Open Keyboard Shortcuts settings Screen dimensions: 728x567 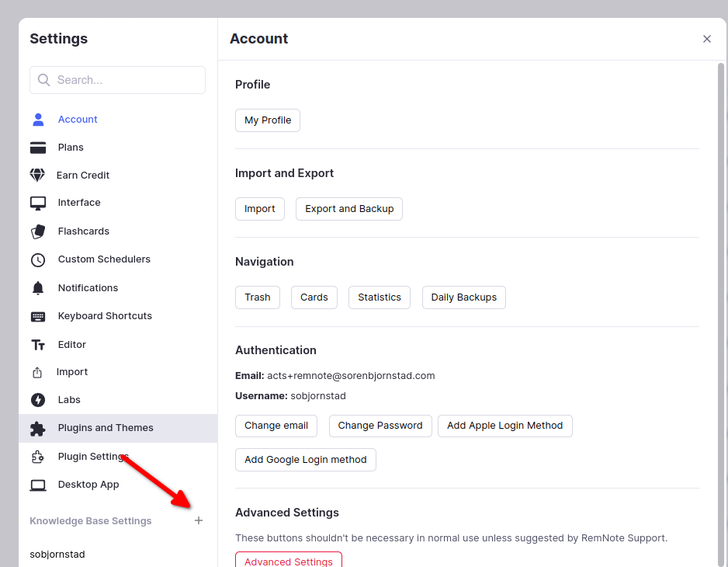pos(105,316)
